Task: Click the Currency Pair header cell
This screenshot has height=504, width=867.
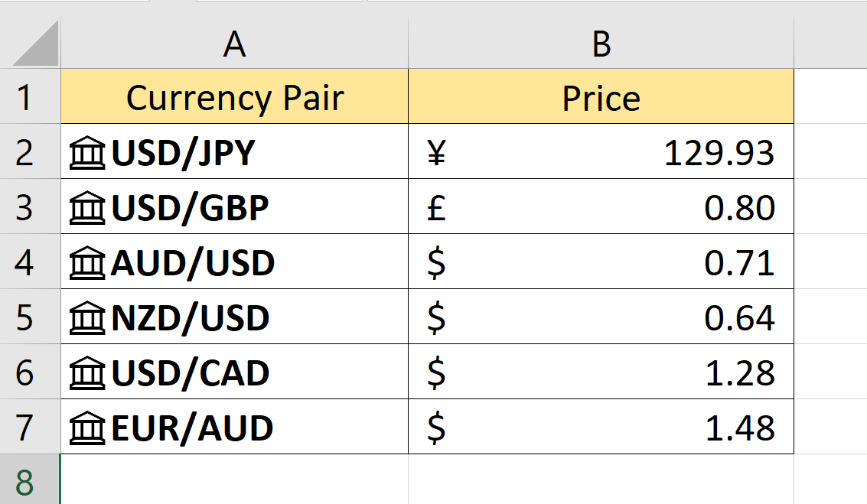Action: (x=233, y=96)
